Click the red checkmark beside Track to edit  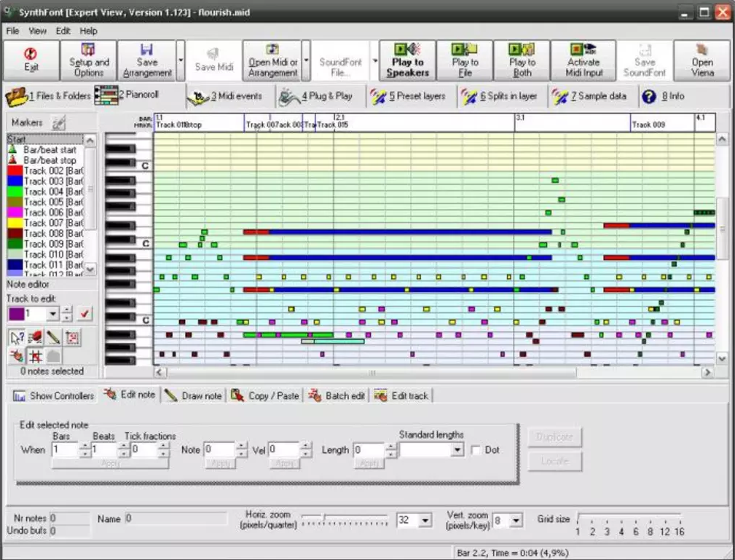(x=85, y=314)
